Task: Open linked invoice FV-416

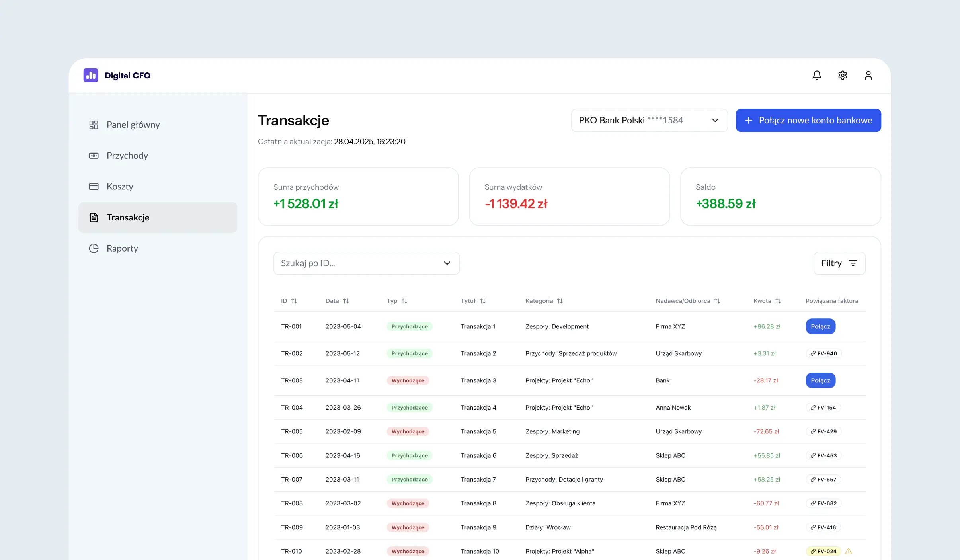Action: click(x=823, y=527)
